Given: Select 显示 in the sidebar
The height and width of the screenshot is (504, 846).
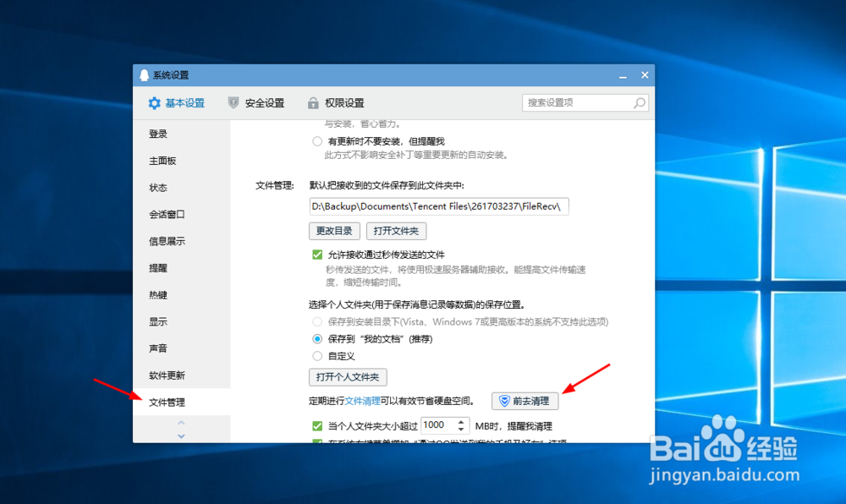Looking at the screenshot, I should point(182,322).
